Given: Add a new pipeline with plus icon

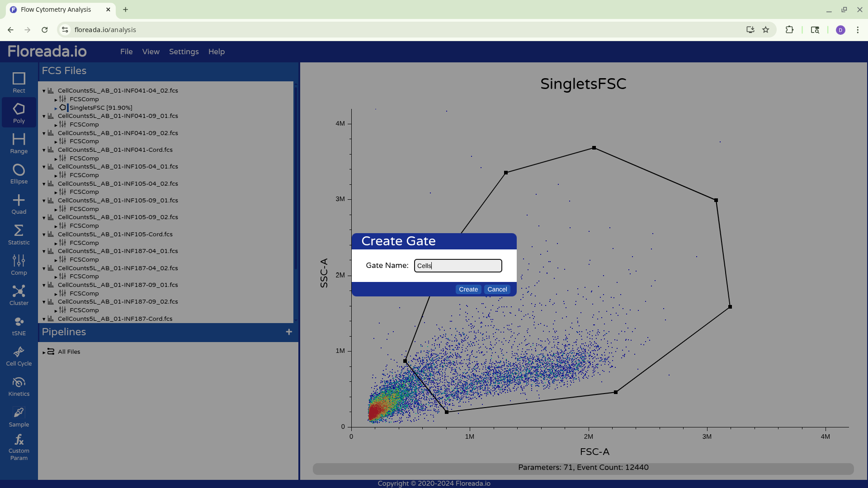Looking at the screenshot, I should point(289,332).
